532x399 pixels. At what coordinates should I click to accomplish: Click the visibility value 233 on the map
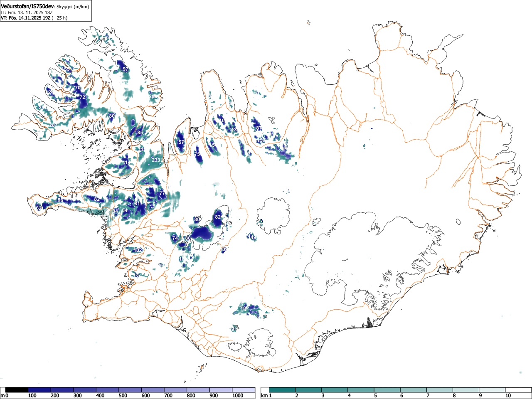(156, 160)
